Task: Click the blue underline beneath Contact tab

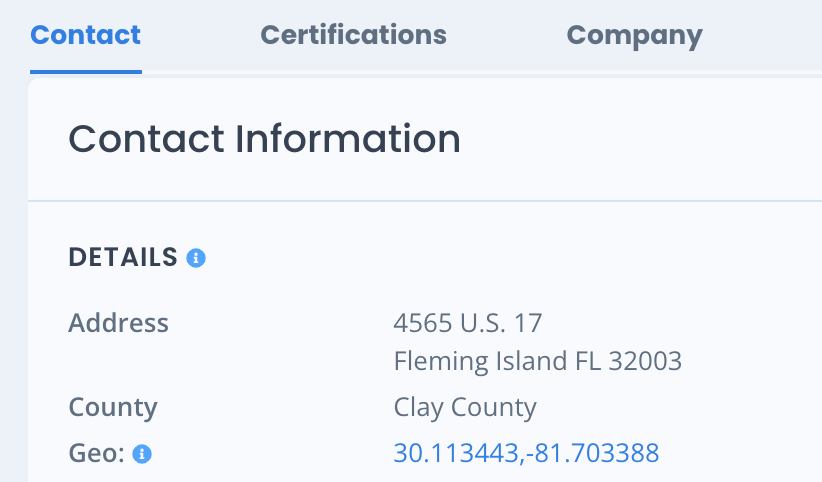Action: [x=86, y=72]
